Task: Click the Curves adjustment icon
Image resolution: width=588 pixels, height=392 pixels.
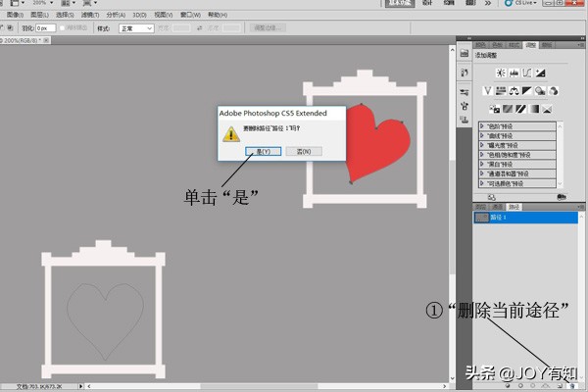Action: tap(527, 73)
